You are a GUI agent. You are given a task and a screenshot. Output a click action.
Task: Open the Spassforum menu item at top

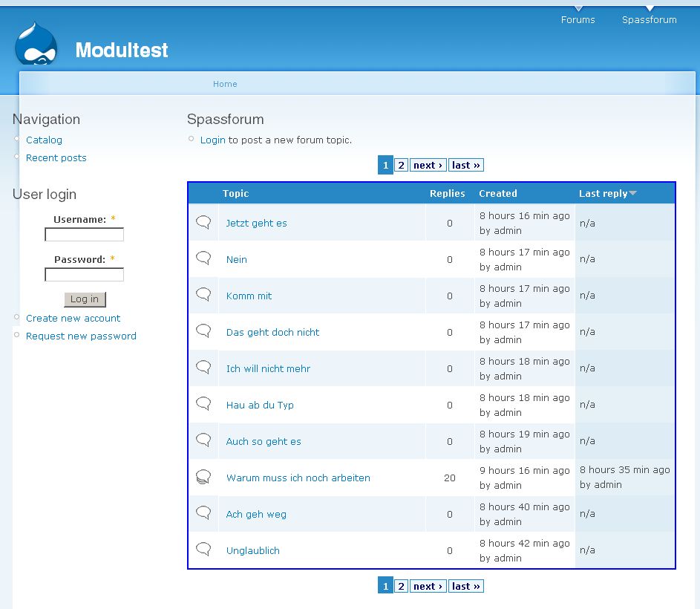pos(649,20)
